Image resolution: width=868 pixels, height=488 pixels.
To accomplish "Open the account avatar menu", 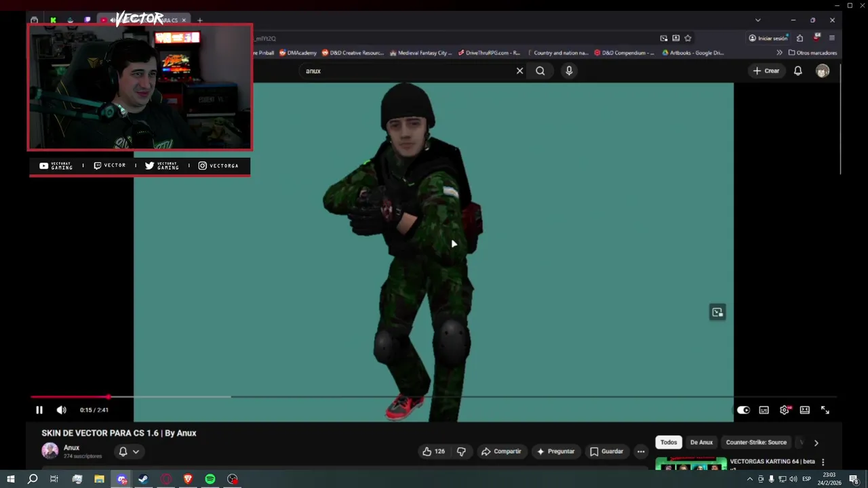I will [x=823, y=70].
